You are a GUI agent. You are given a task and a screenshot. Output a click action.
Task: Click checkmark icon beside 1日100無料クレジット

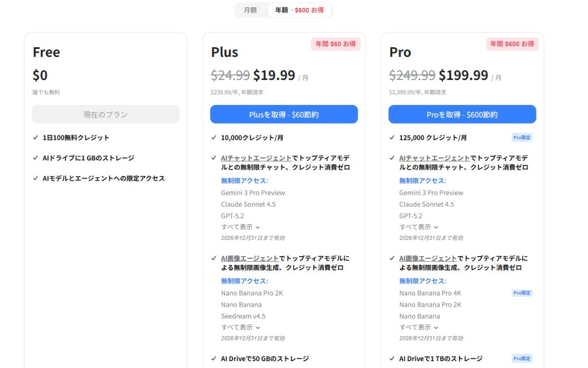tap(35, 138)
